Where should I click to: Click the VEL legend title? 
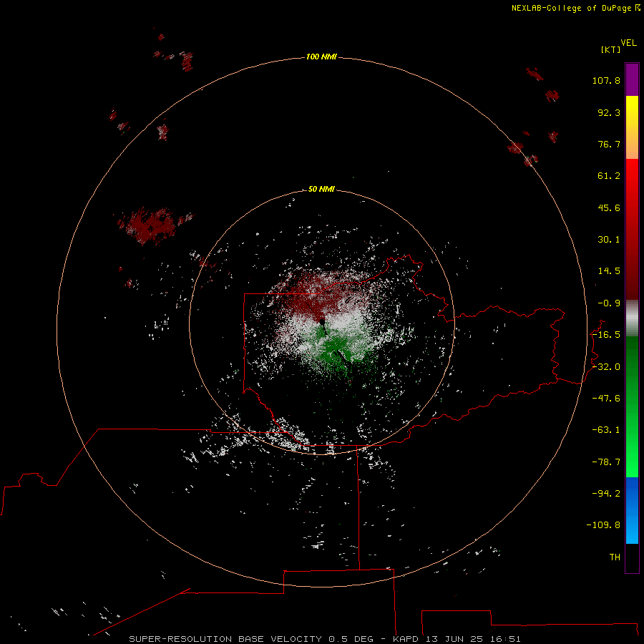628,43
